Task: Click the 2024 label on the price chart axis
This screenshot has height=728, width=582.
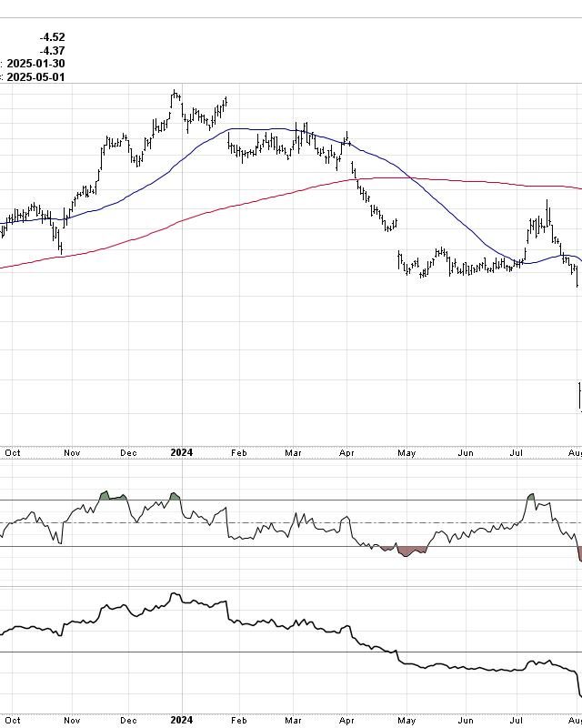Action: [x=182, y=452]
